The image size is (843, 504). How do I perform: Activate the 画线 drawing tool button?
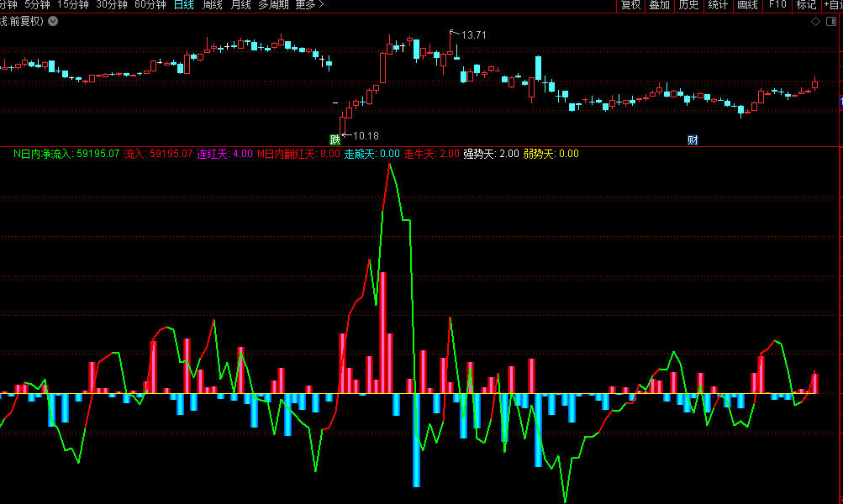tap(747, 5)
